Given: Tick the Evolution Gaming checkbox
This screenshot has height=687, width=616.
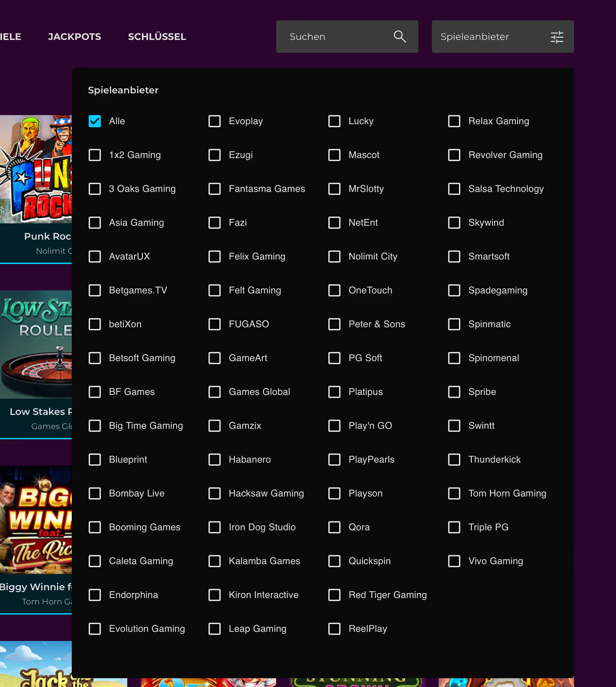Looking at the screenshot, I should pyautogui.click(x=95, y=629).
